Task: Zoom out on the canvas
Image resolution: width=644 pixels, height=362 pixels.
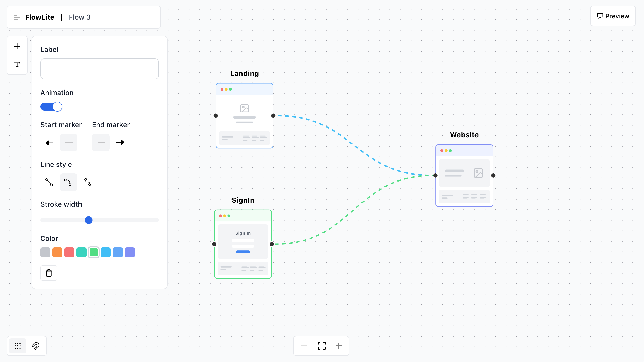Action: 304,346
